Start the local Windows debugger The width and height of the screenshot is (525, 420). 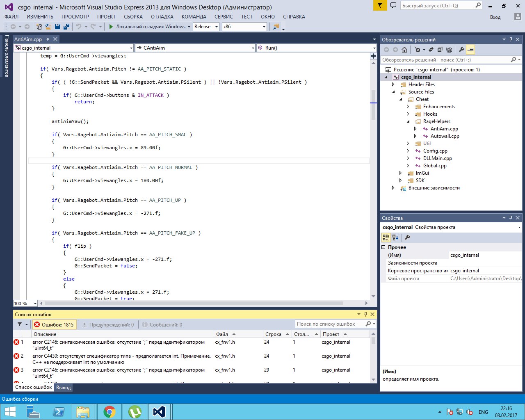[x=147, y=27]
